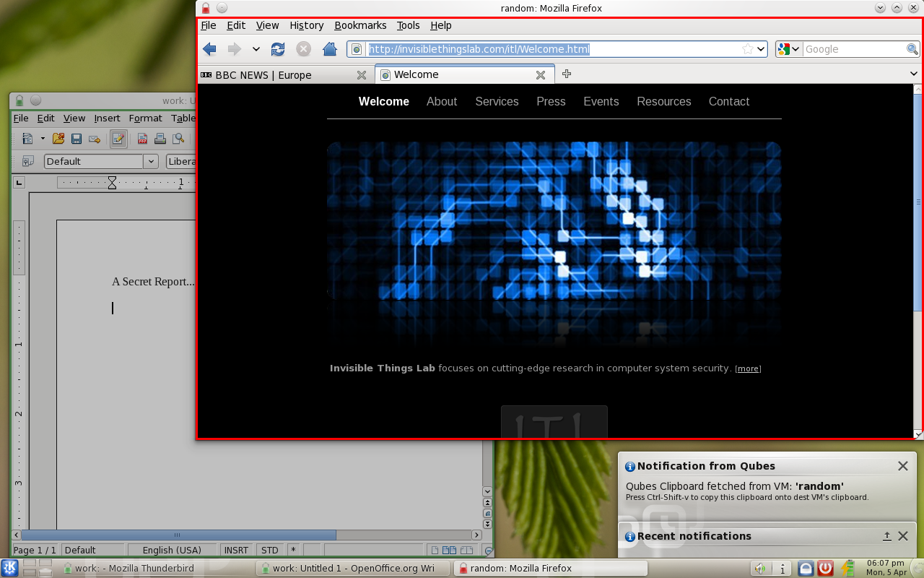Click the volume speaker icon in the tray
The height and width of the screenshot is (578, 924).
click(x=761, y=569)
